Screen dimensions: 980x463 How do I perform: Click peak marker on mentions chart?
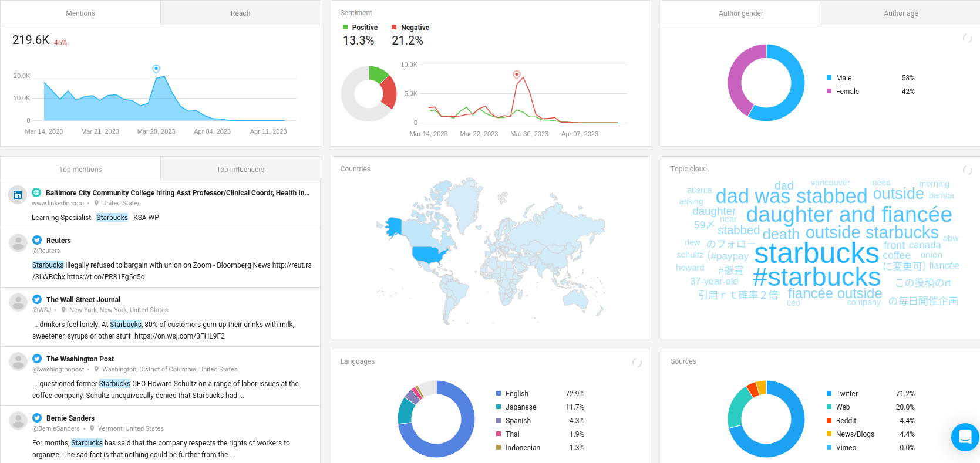point(156,69)
